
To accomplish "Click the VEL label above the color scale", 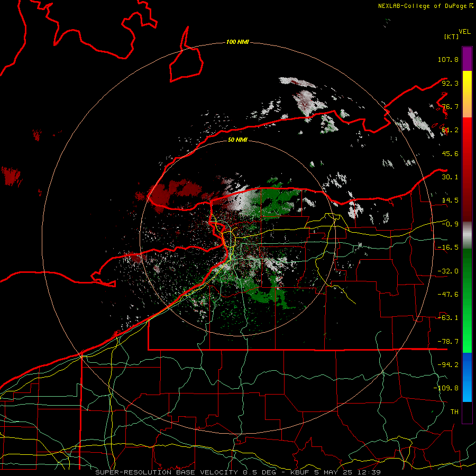I will coord(464,32).
